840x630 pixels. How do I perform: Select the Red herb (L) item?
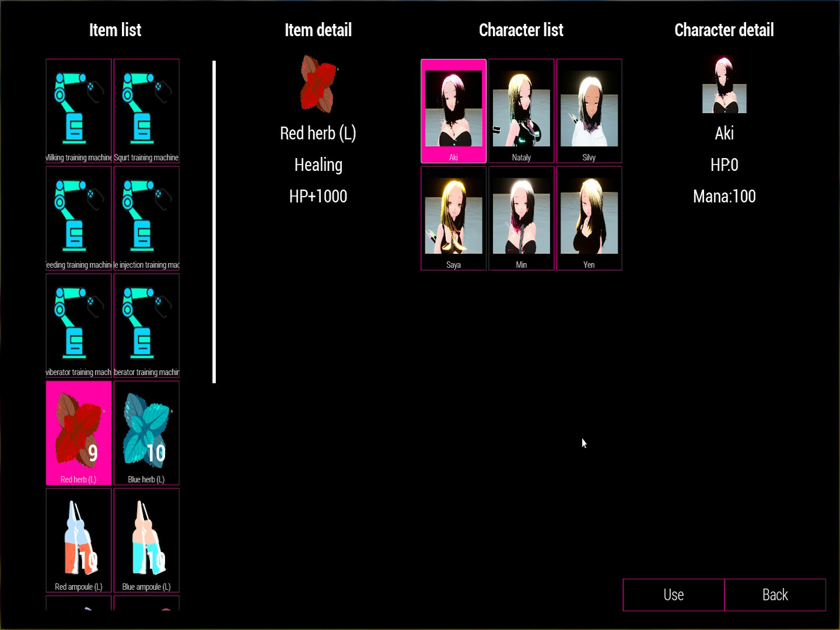(x=79, y=433)
